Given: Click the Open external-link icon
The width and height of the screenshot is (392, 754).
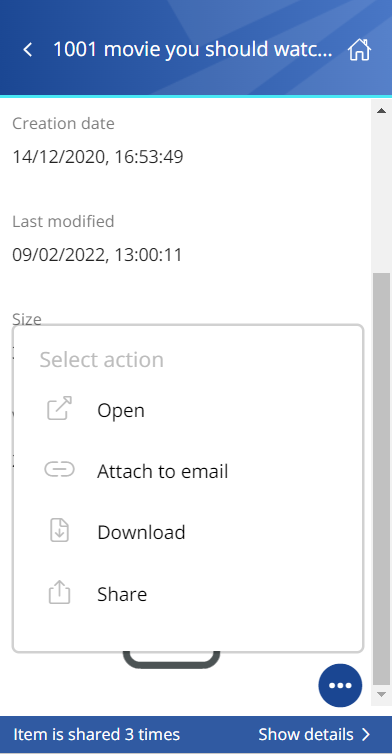Looking at the screenshot, I should coord(60,409).
